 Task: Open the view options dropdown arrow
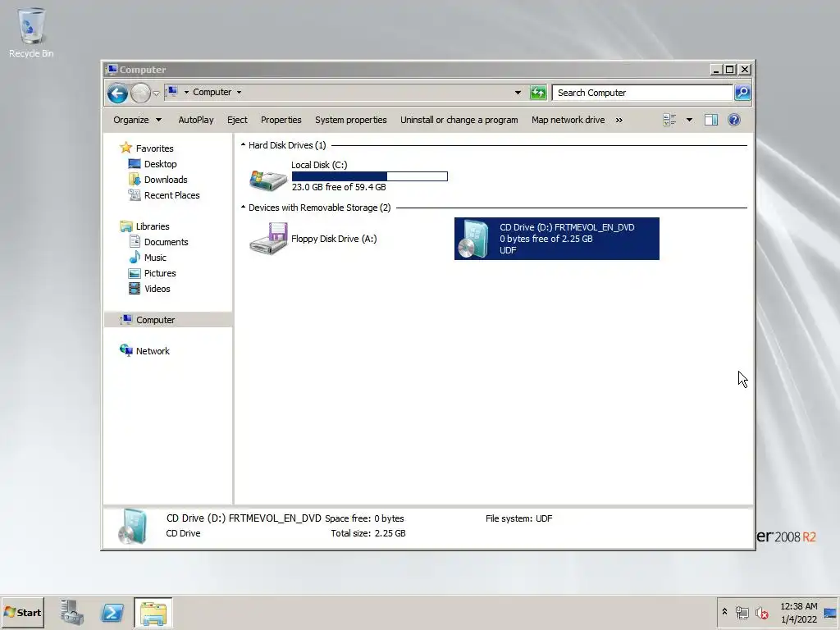[689, 120]
